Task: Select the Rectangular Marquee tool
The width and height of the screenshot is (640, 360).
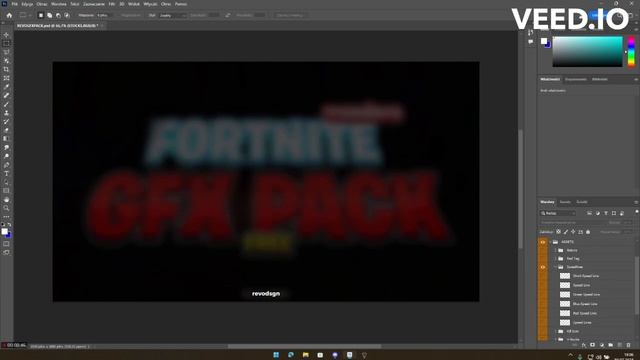Action: 6,43
